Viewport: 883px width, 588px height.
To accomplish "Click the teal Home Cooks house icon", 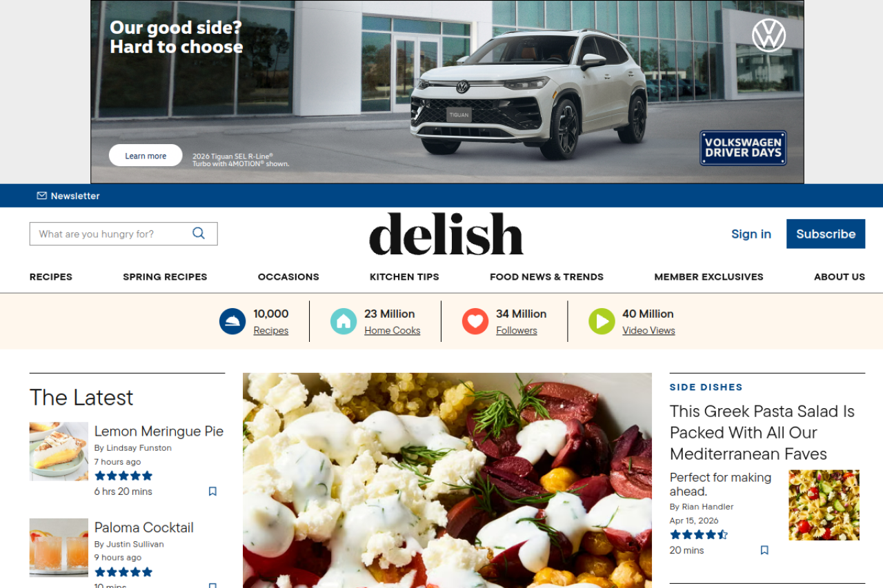I will pos(344,321).
